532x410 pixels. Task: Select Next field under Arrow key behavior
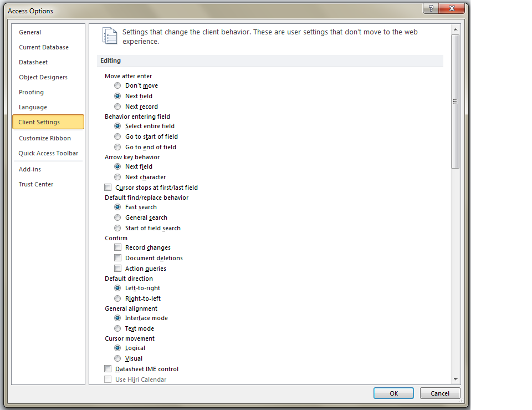pos(117,166)
